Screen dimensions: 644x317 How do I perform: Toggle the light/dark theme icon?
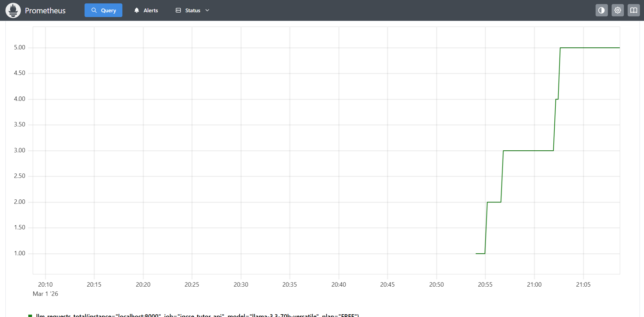point(601,10)
